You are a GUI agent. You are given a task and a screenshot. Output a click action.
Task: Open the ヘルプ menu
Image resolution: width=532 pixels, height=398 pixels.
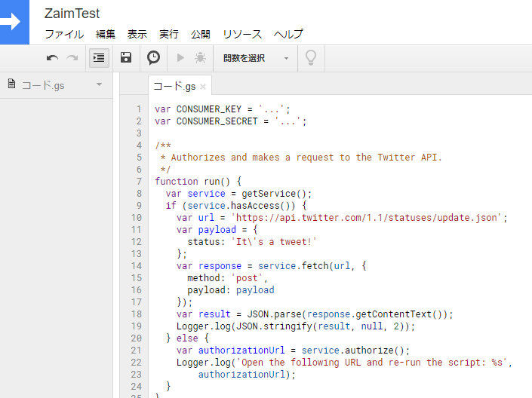(288, 34)
